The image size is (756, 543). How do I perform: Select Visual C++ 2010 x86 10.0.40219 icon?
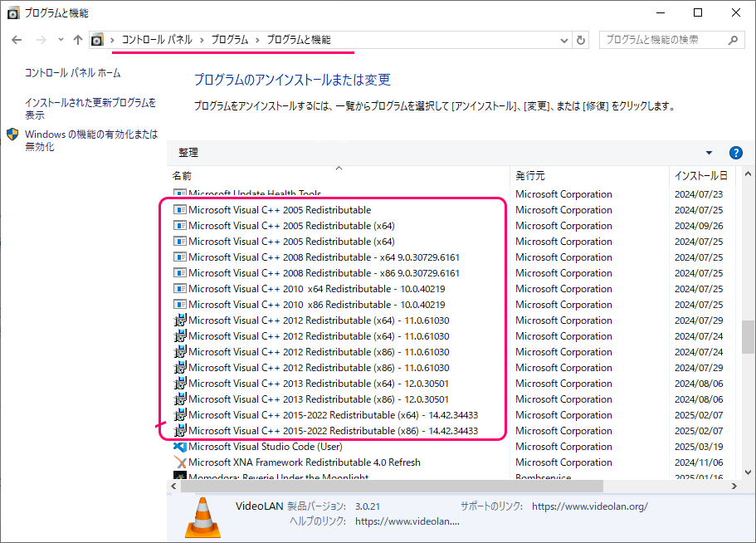[180, 304]
